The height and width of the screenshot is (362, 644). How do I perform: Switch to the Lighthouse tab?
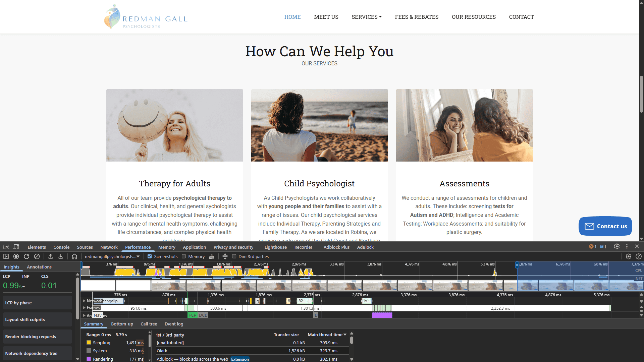coord(275,247)
